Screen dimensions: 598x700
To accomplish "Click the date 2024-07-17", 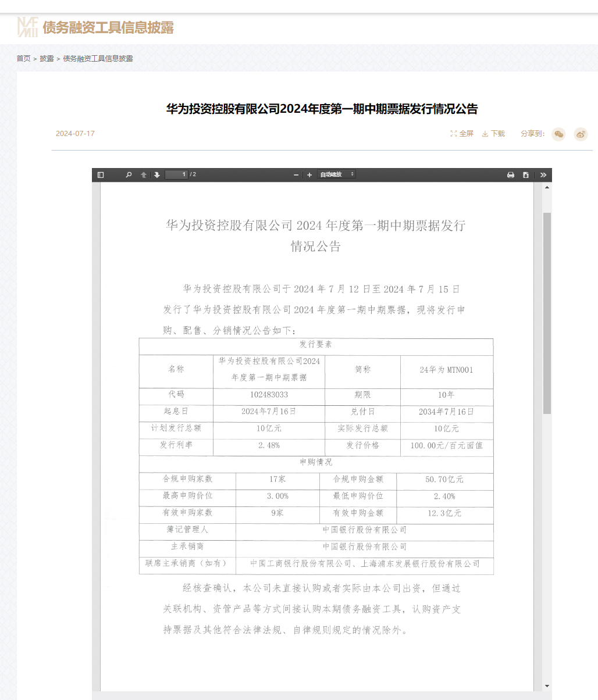I will click(75, 134).
